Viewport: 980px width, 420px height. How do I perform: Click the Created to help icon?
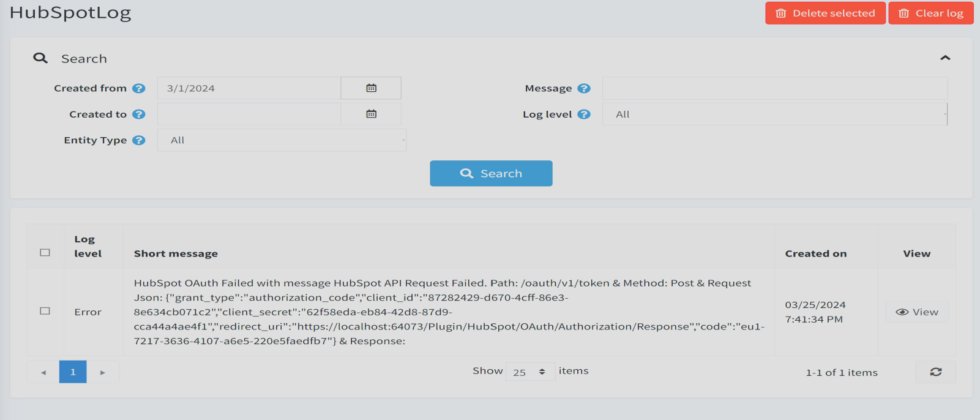tap(139, 114)
